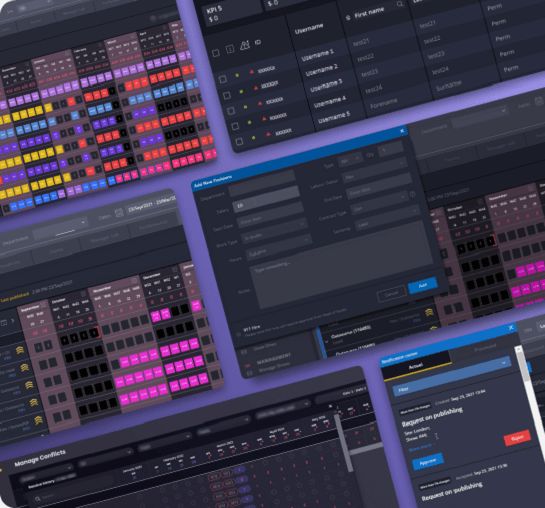Image resolution: width=545 pixels, height=508 pixels.
Task: Open the calendar icon beside the date range
Action: click(119, 212)
